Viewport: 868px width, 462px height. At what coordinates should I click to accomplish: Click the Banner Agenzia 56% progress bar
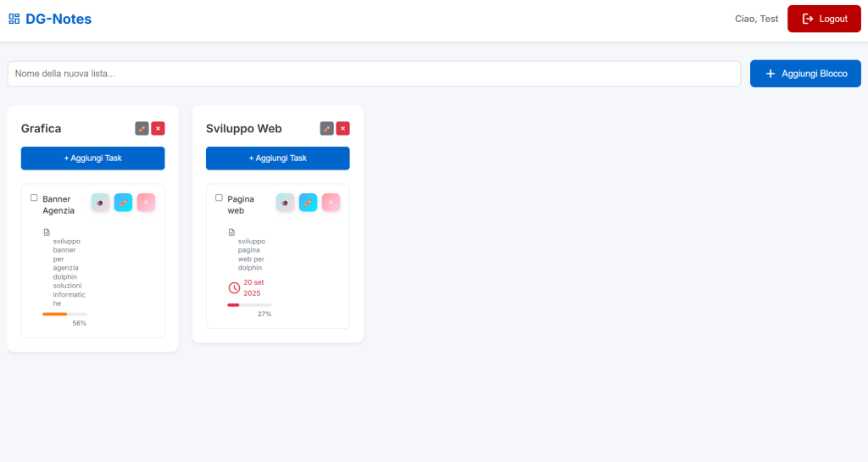[64, 314]
